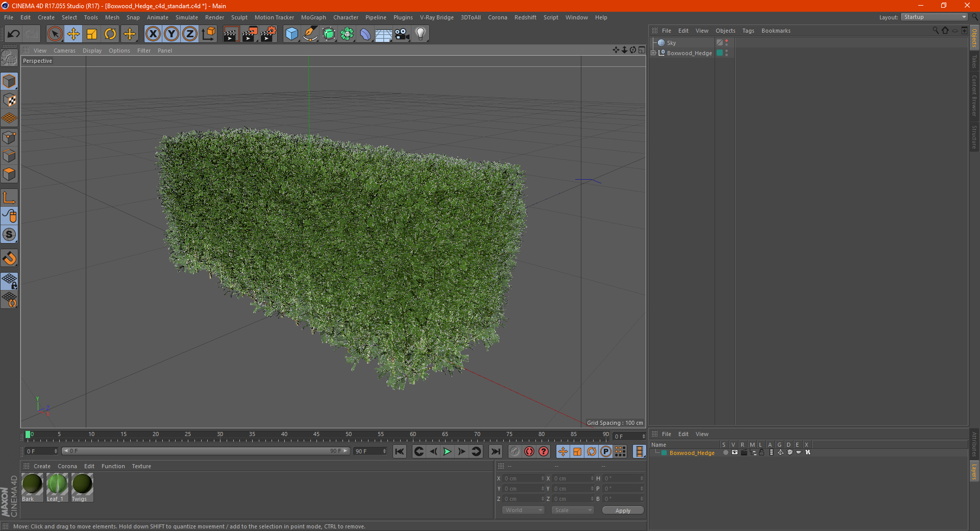Viewport: 980px width, 531px height.
Task: Open object manager Tags menu
Action: (748, 31)
